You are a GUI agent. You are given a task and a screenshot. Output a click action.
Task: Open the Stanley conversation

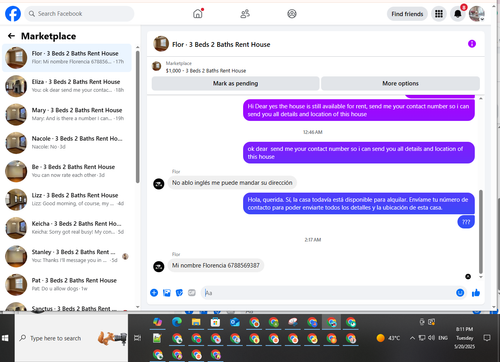(x=67, y=256)
